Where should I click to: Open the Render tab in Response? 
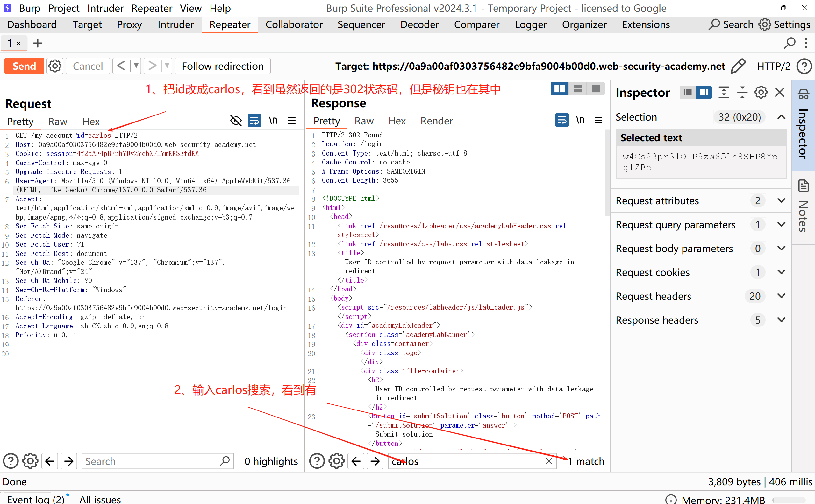(436, 121)
